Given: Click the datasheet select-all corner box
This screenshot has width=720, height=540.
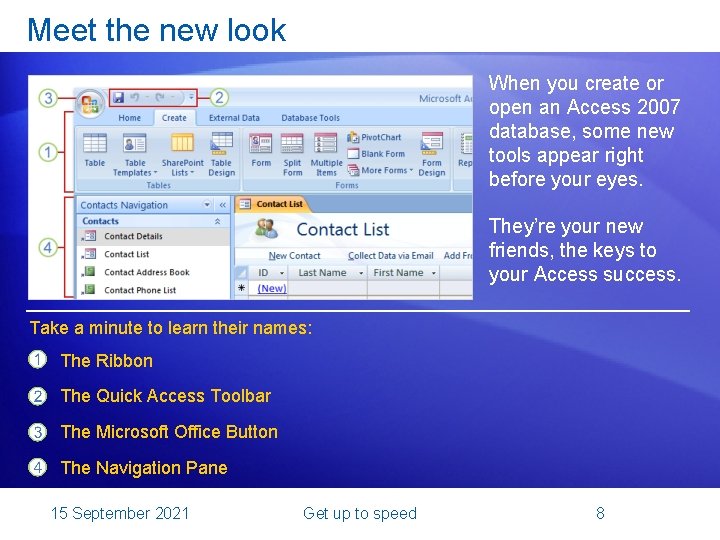Looking at the screenshot, I should 242,273.
